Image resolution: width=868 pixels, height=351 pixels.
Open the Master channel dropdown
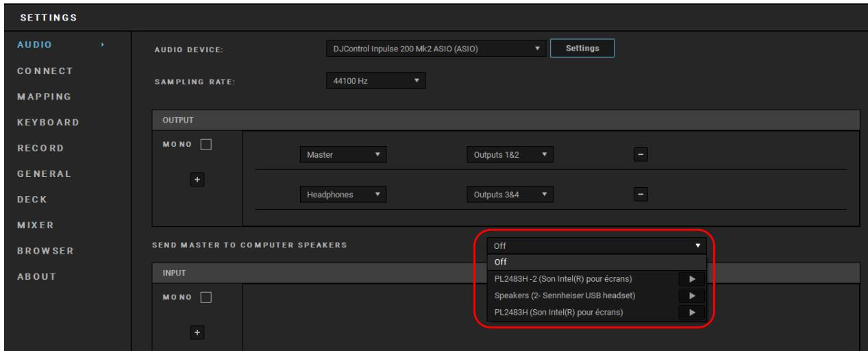pyautogui.click(x=343, y=154)
